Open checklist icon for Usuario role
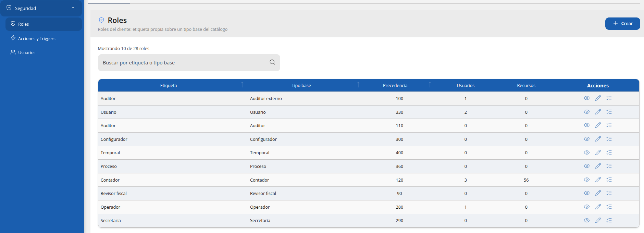Viewport: 644px width, 233px height. coord(609,112)
